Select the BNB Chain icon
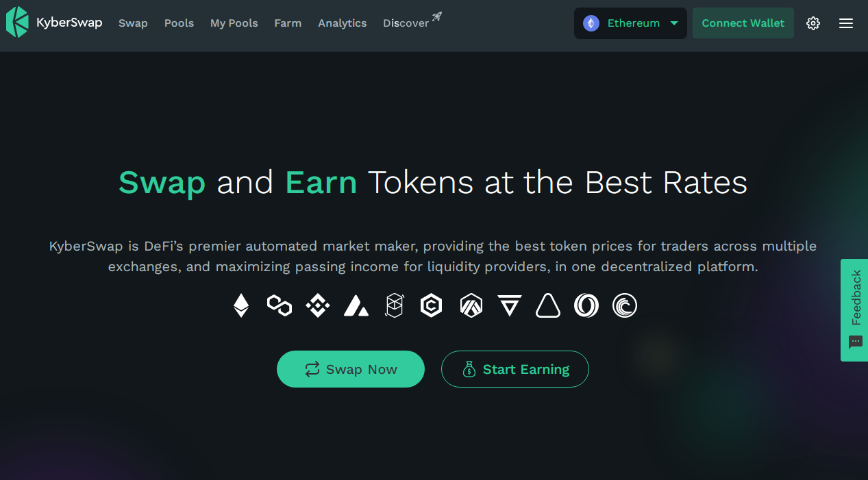The image size is (868, 480). [x=318, y=305]
